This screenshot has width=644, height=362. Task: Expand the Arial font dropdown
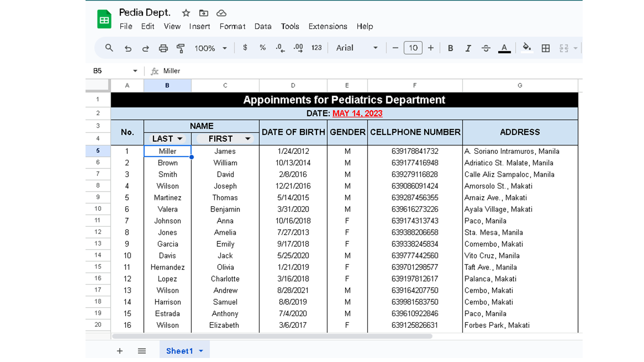tap(357, 48)
